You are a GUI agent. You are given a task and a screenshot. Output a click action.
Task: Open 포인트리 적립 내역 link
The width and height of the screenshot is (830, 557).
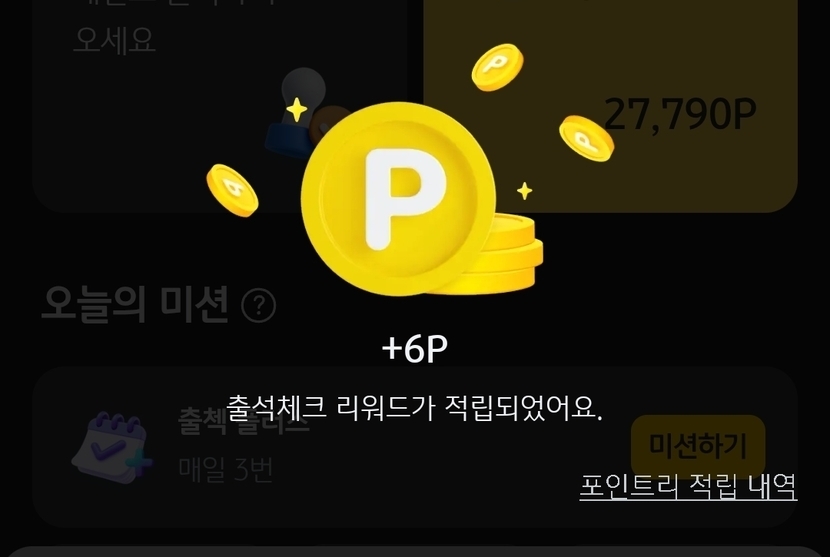688,486
